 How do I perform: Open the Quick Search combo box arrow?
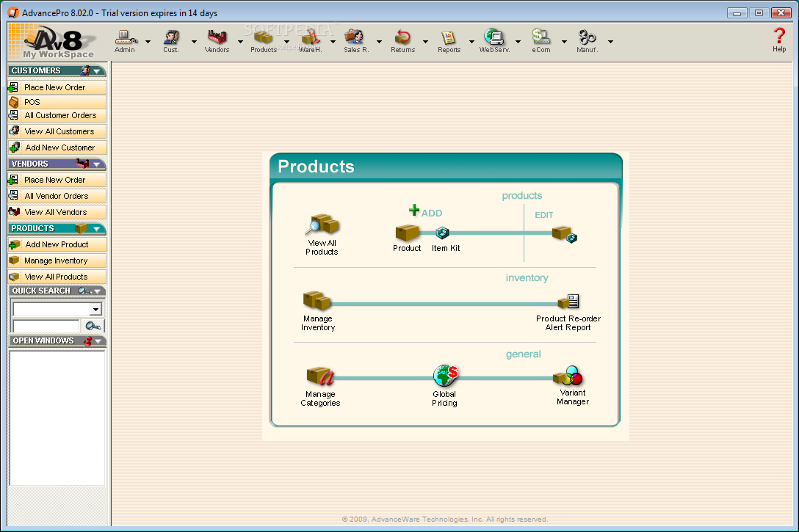click(95, 309)
